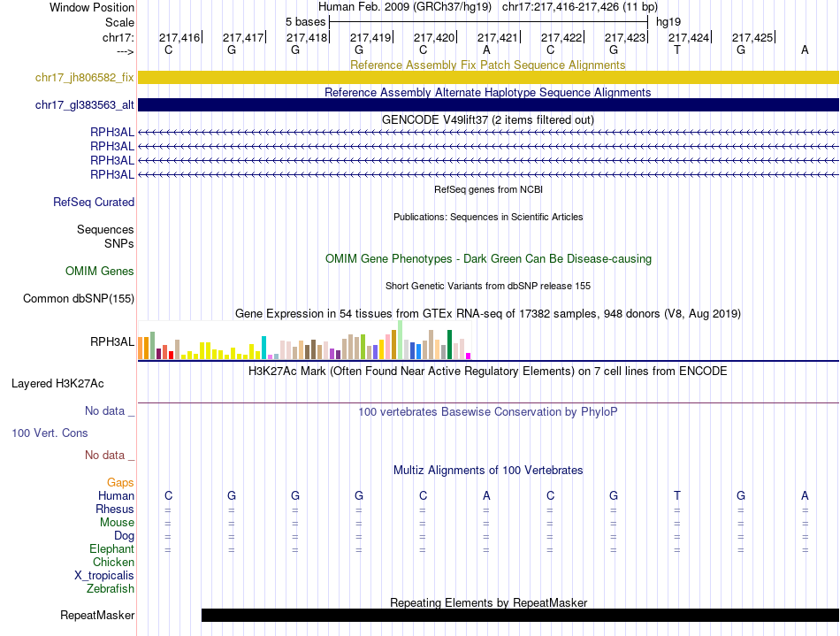The image size is (840, 636).
Task: Click 'Publications: Sequences in Scientific Articles' heading
Action: (x=488, y=217)
